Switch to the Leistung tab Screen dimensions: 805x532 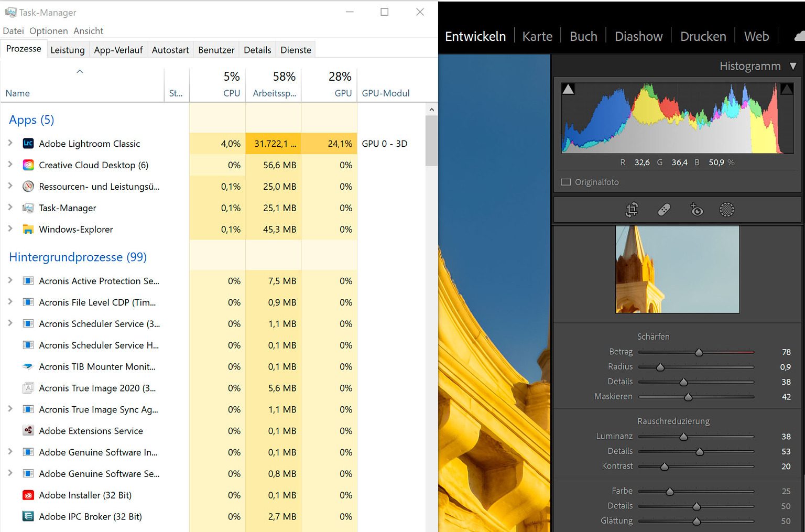pyautogui.click(x=67, y=50)
